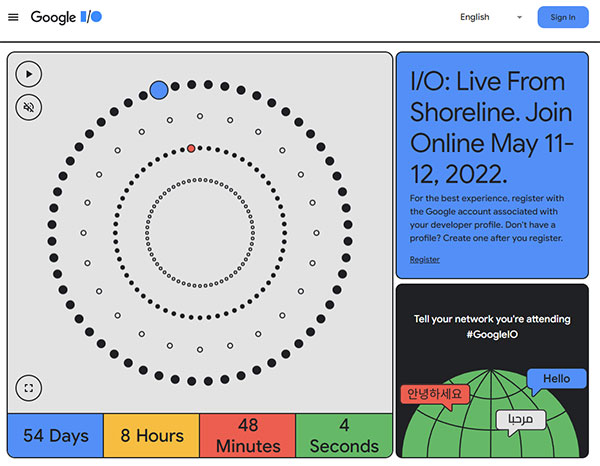The height and width of the screenshot is (466, 600).
Task: Click the large blue dot on outer ring
Action: pos(159,90)
